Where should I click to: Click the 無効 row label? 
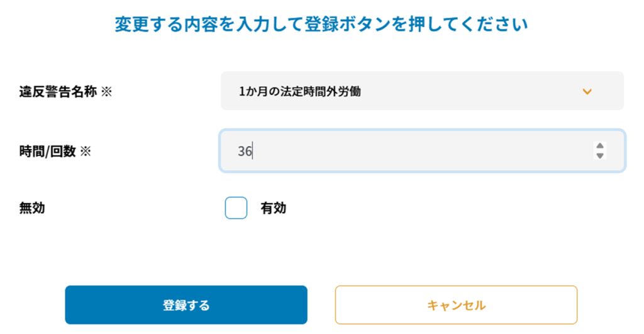(32, 208)
